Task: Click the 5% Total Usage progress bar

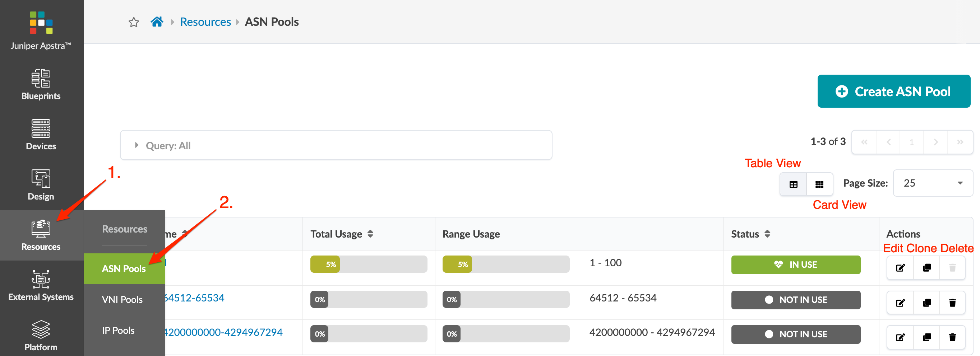Action: [x=368, y=264]
